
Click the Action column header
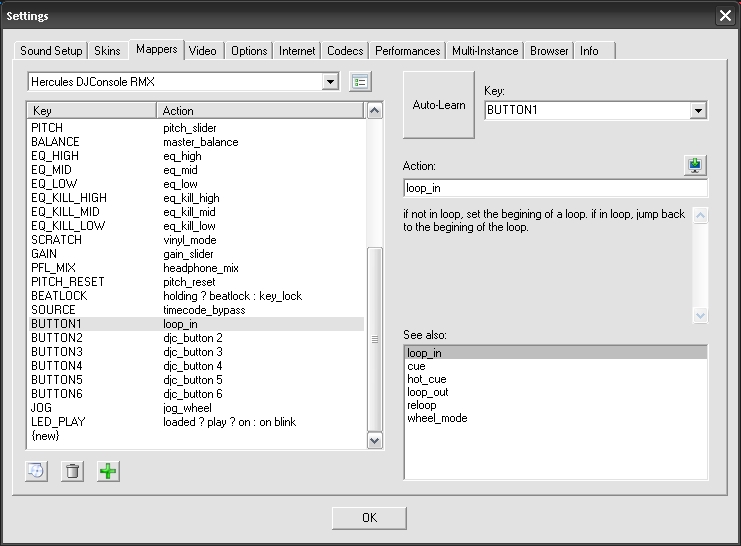(x=260, y=111)
